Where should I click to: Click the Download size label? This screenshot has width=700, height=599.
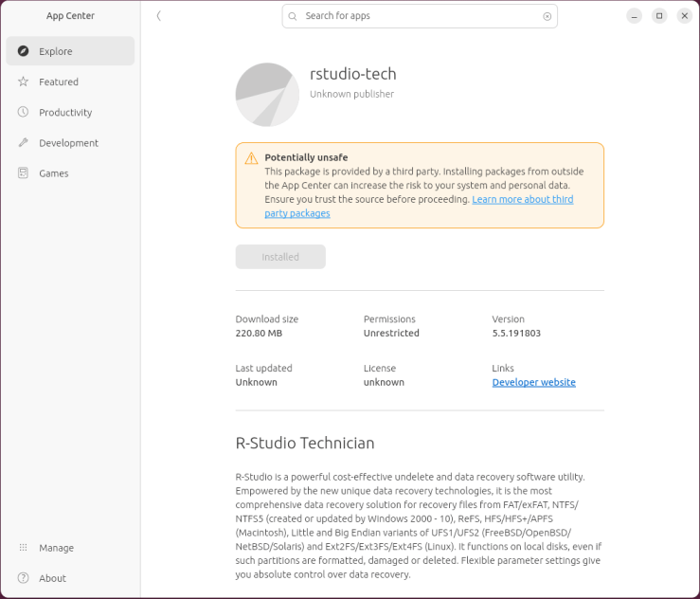(x=266, y=319)
